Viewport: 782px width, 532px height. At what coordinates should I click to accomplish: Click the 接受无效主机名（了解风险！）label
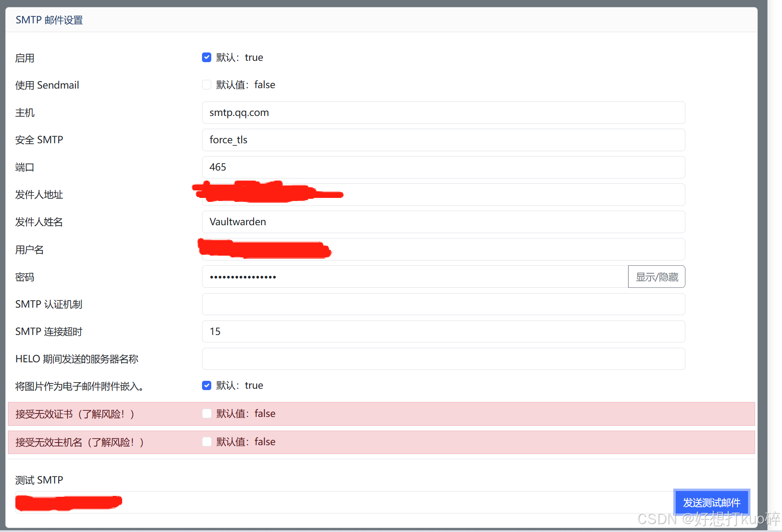(x=80, y=442)
